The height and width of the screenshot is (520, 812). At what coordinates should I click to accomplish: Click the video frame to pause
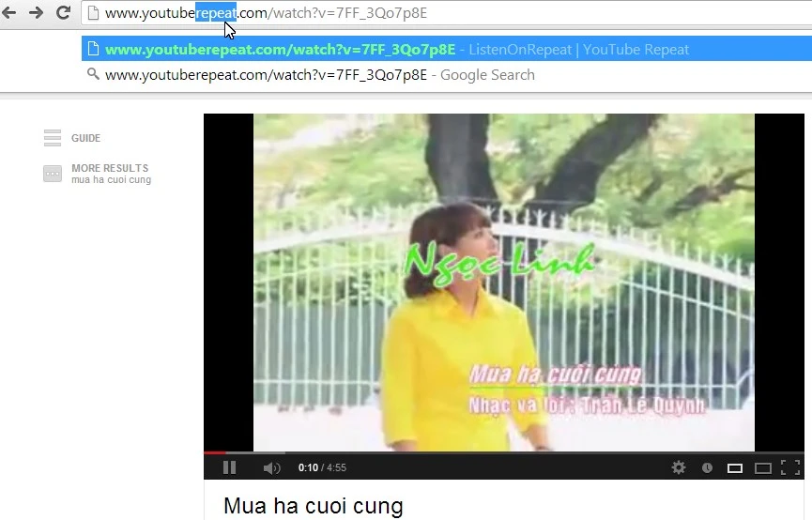(x=504, y=283)
